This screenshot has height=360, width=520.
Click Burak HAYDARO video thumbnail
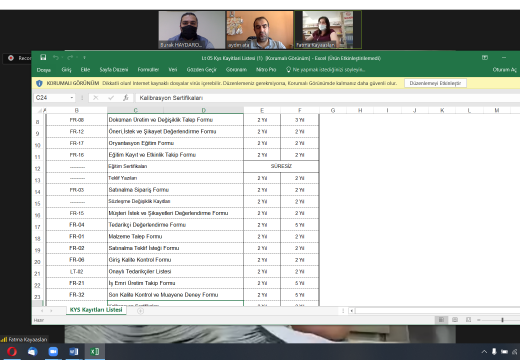point(192,30)
